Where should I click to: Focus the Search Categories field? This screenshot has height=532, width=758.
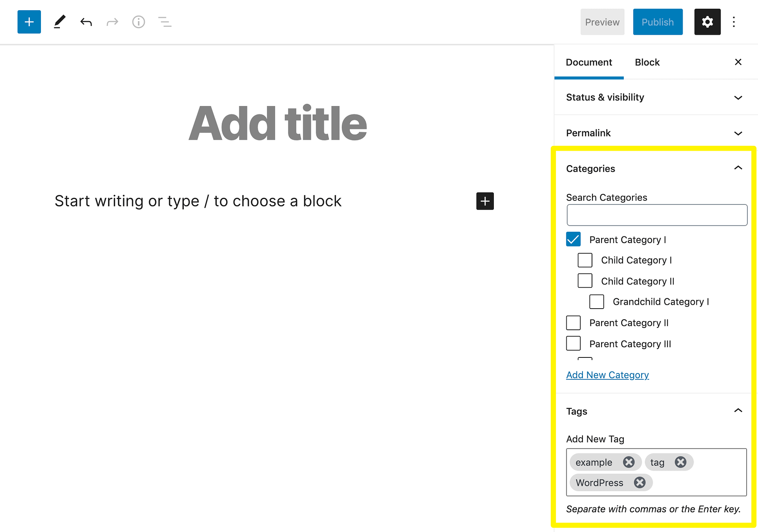point(657,215)
